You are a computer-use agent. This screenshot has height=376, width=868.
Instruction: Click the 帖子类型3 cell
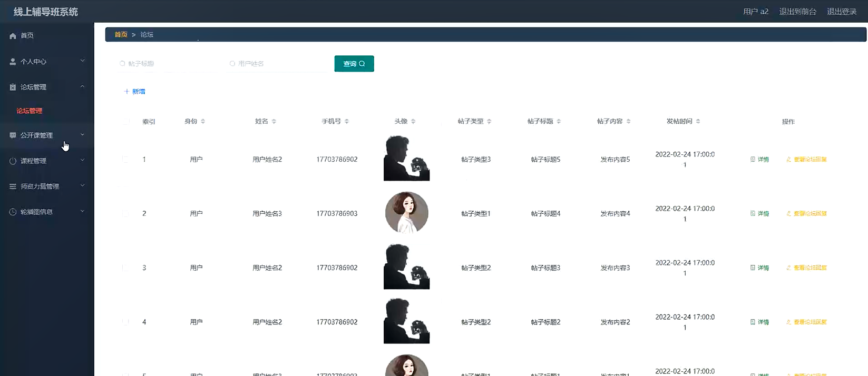pos(476,160)
